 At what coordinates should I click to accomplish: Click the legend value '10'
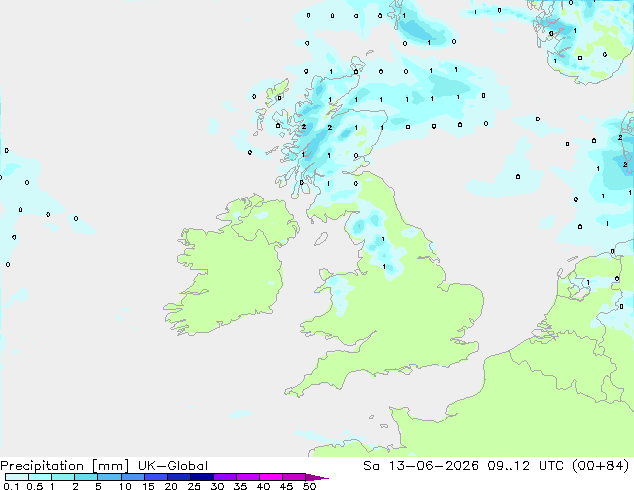click(125, 486)
